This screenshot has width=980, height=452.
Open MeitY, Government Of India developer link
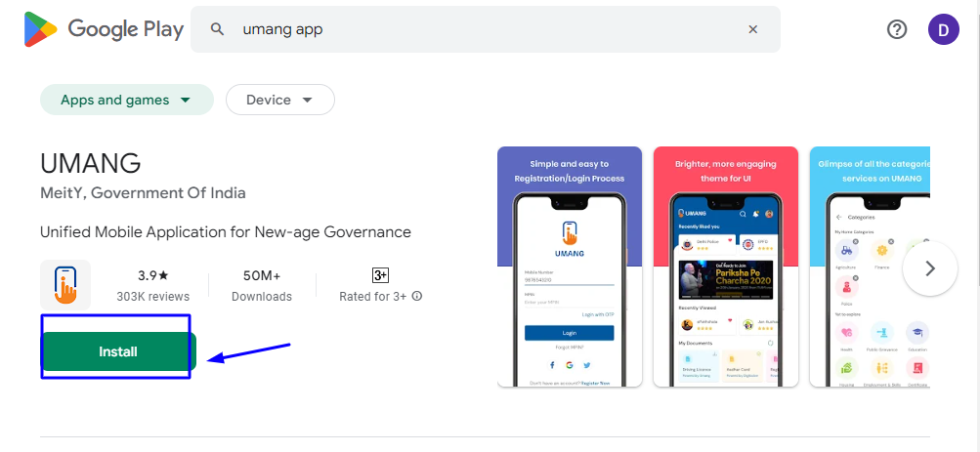143,193
